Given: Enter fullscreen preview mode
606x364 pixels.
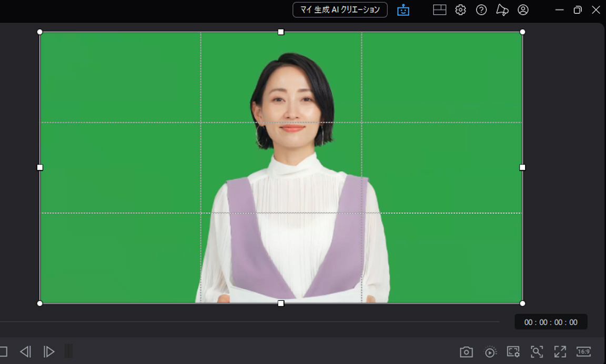Looking at the screenshot, I should point(560,351).
